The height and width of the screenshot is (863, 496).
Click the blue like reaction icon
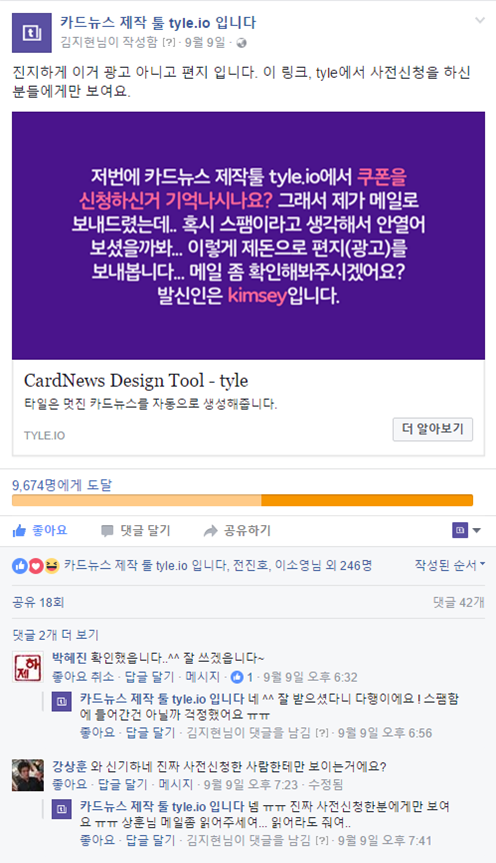point(20,565)
